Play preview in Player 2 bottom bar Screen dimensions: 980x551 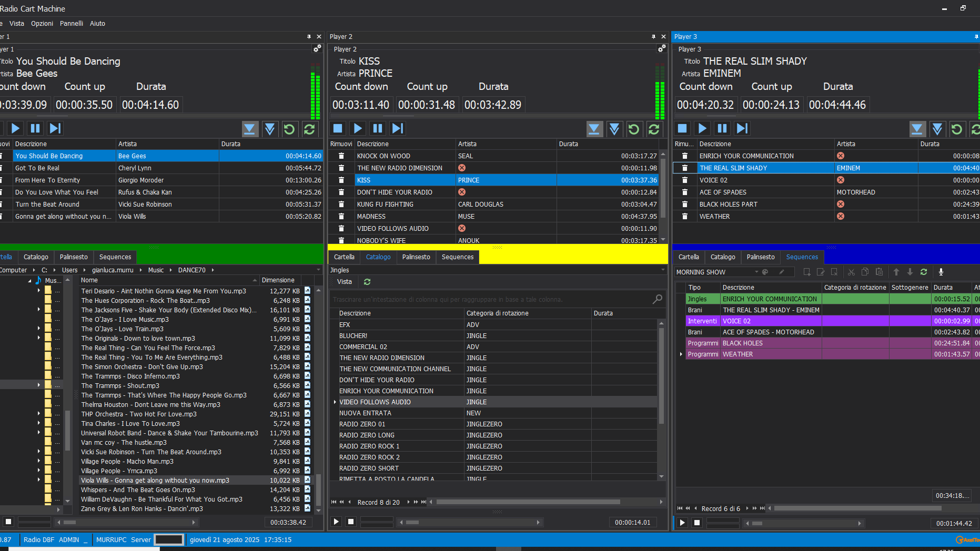click(336, 522)
